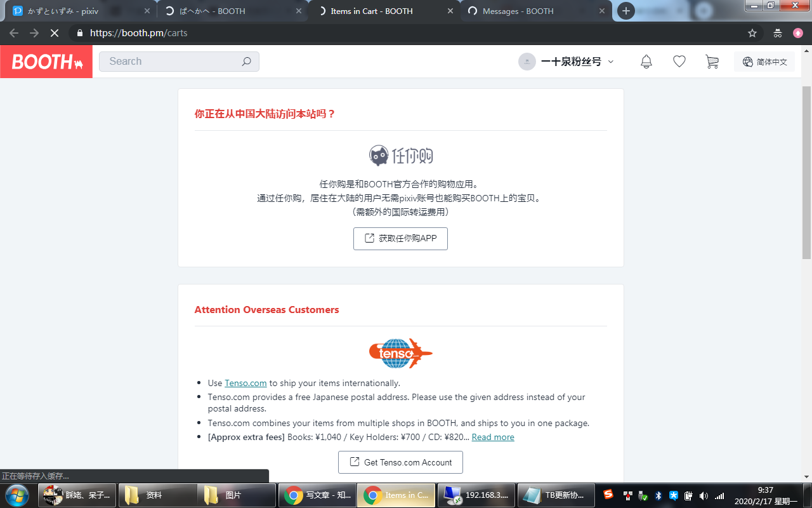Viewport: 812px width, 508px height.
Task: Open the Read more link
Action: click(x=493, y=437)
